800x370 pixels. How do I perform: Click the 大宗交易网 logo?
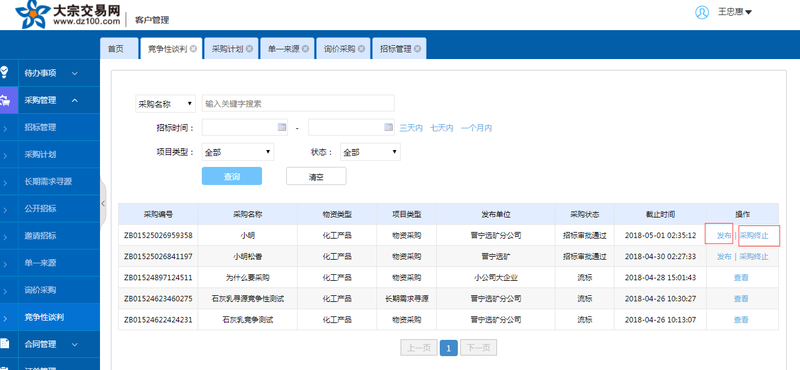point(68,14)
